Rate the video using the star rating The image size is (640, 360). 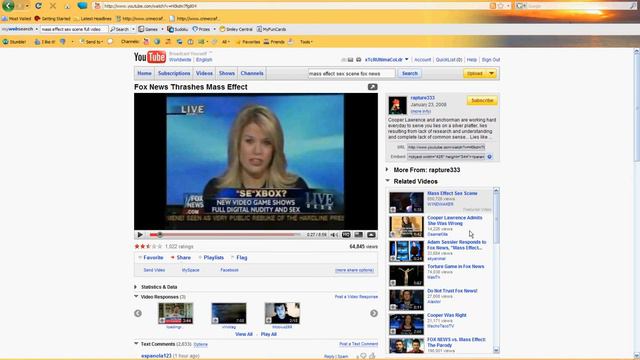148,247
